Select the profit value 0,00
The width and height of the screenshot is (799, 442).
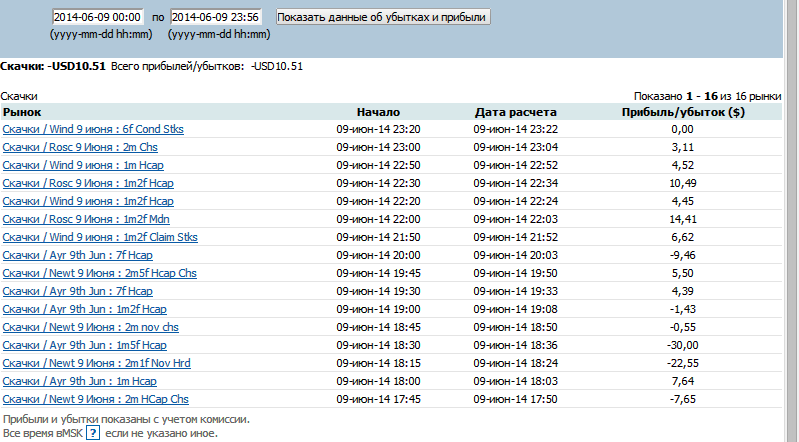click(x=683, y=129)
